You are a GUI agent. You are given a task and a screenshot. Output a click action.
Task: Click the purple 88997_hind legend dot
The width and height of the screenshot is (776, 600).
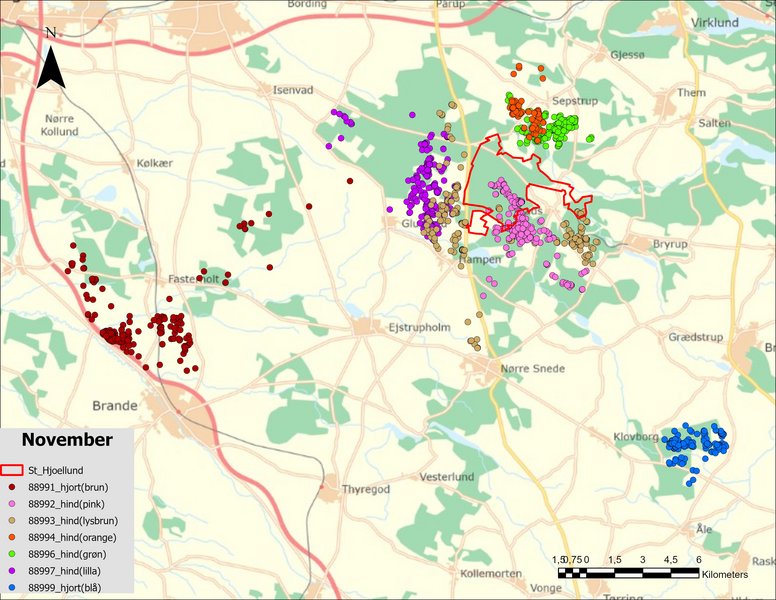pyautogui.click(x=12, y=571)
